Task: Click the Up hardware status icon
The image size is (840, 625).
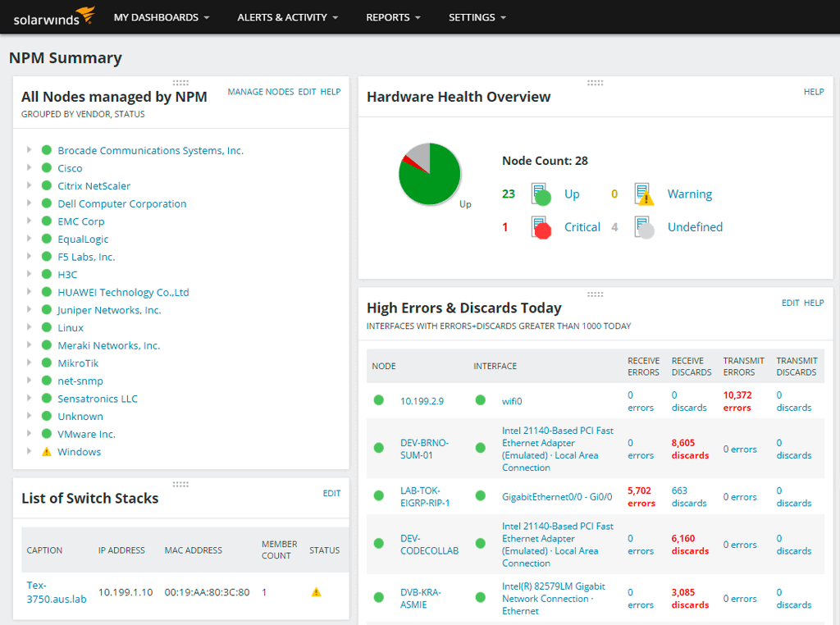Action: 541,194
